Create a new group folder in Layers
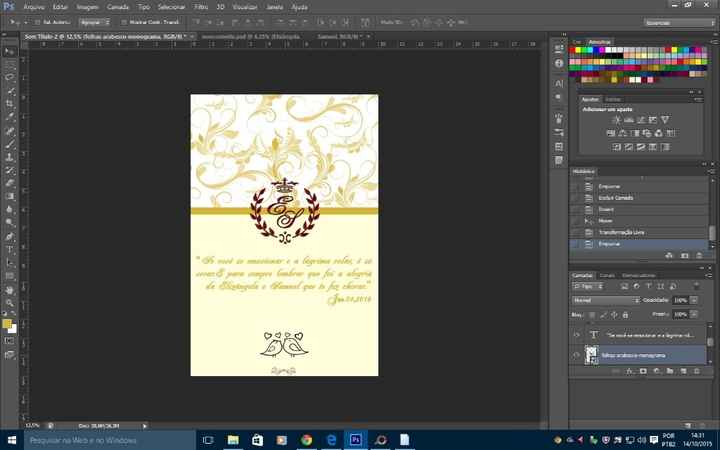 coord(670,371)
